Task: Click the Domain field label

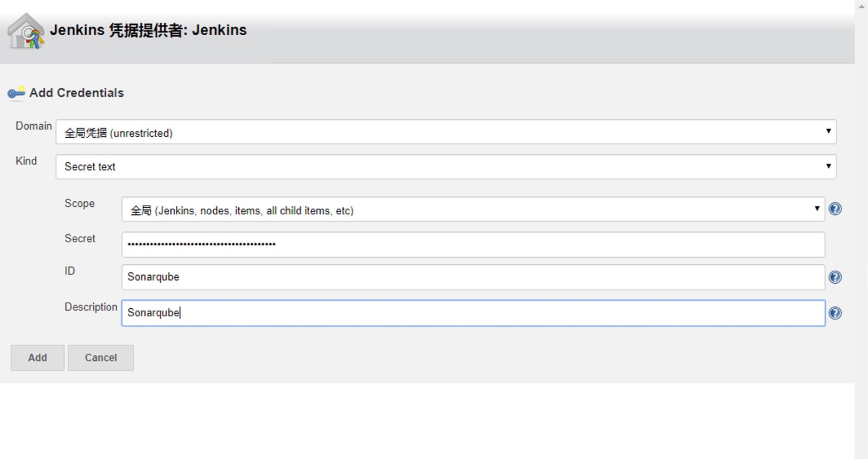Action: [34, 126]
